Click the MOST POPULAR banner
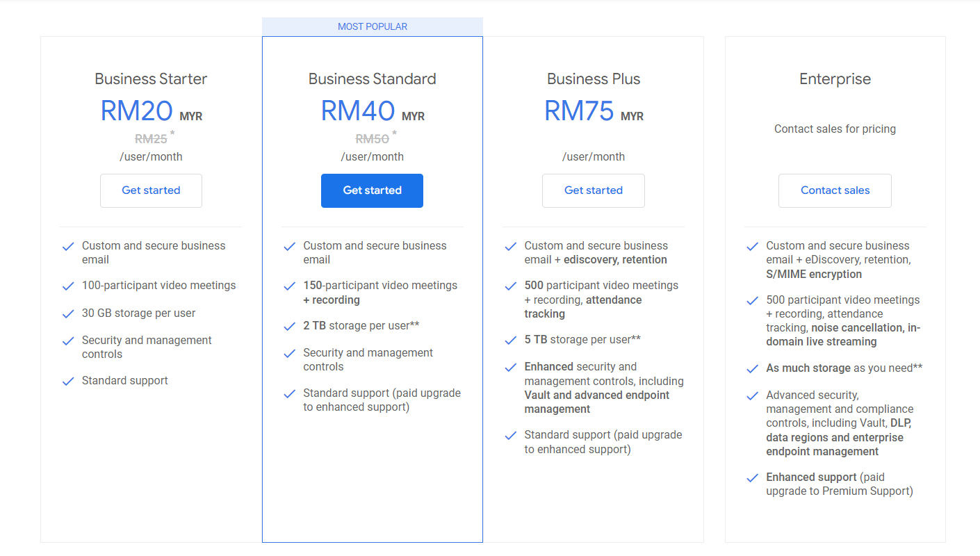980x556 pixels. pos(372,26)
